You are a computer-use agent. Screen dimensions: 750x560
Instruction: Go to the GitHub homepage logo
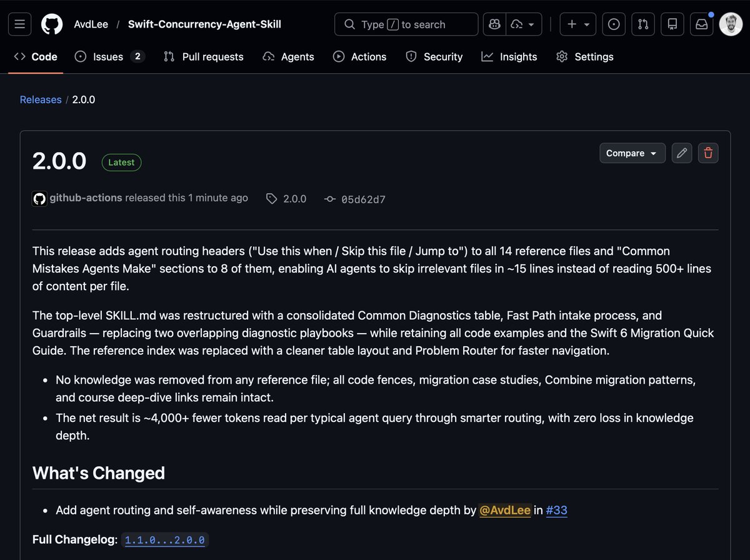(x=52, y=24)
